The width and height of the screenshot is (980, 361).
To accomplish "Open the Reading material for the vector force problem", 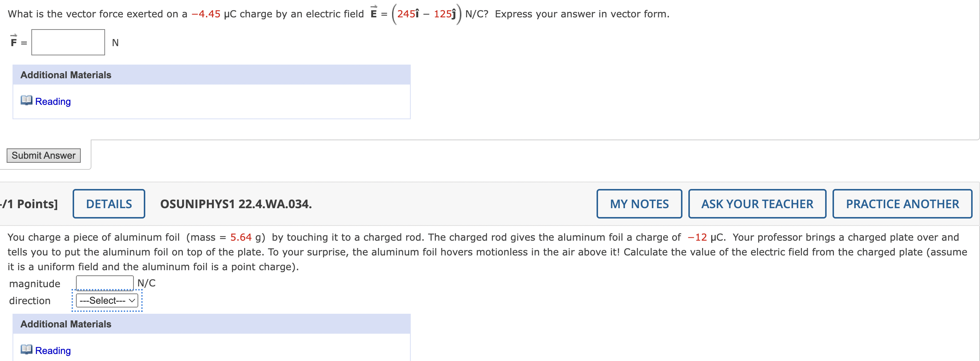I will [x=52, y=101].
